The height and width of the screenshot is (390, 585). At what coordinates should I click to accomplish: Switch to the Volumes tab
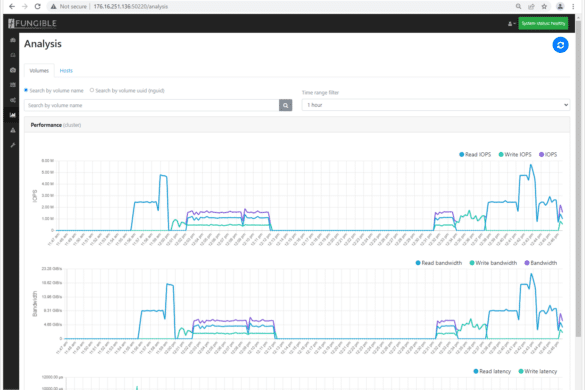39,71
